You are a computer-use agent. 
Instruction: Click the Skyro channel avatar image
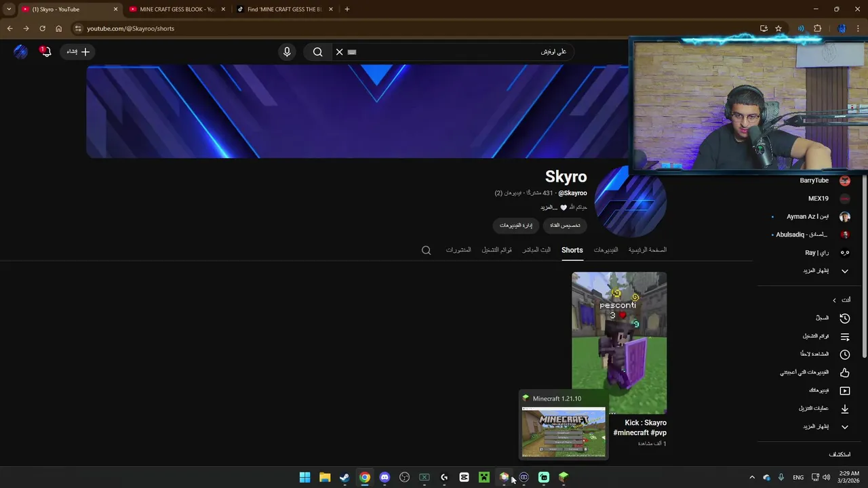[x=630, y=201]
